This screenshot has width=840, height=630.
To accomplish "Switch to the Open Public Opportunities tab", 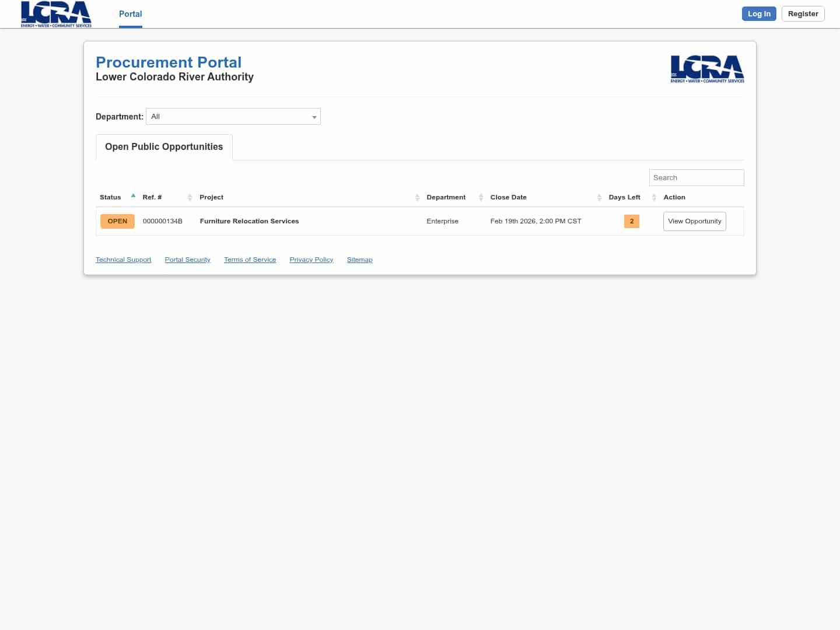I will pos(164,146).
